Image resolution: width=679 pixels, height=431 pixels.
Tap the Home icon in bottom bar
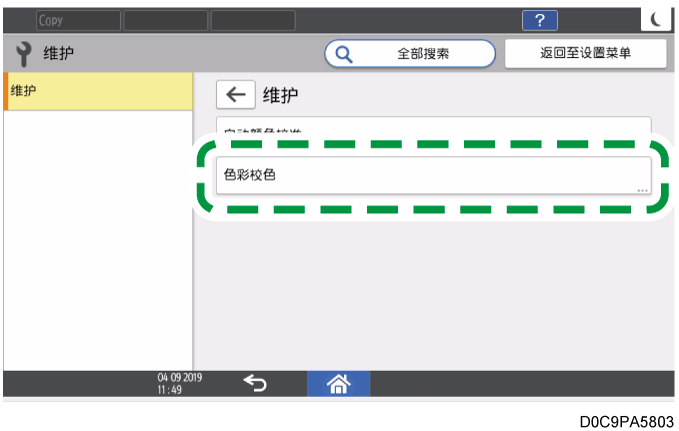[337, 383]
